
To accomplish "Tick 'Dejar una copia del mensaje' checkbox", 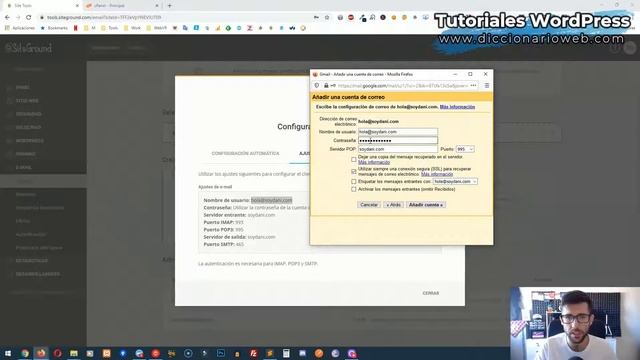I will 353,160.
